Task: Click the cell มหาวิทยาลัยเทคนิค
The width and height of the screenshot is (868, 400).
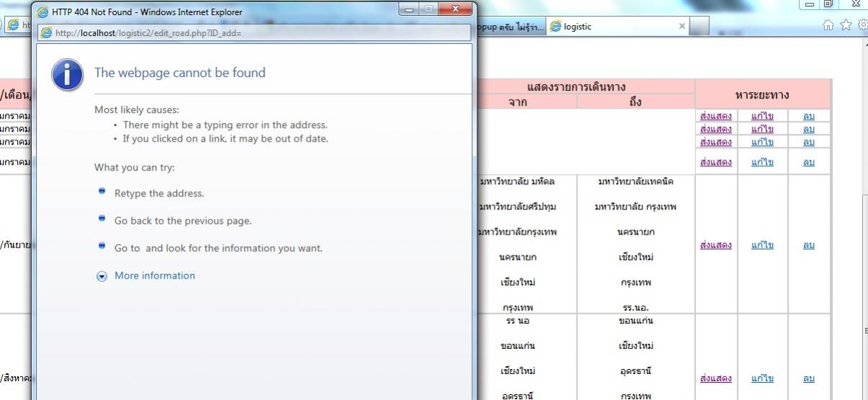Action: 636,181
